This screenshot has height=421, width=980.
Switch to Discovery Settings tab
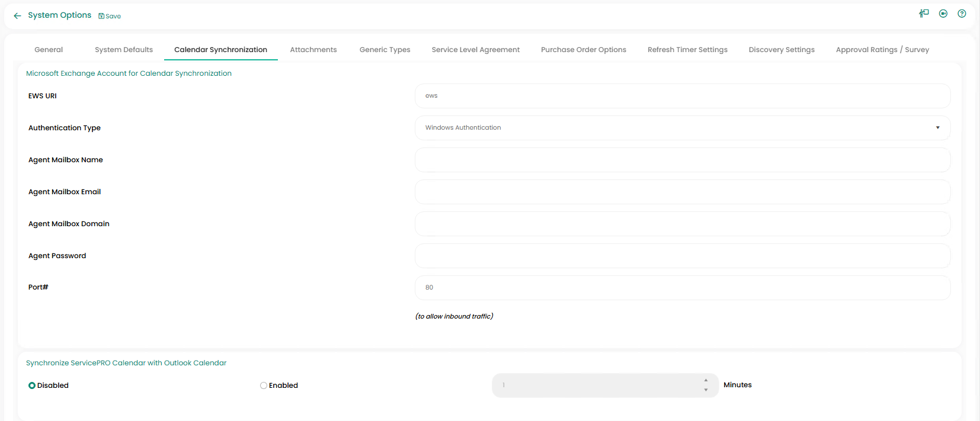(782, 50)
